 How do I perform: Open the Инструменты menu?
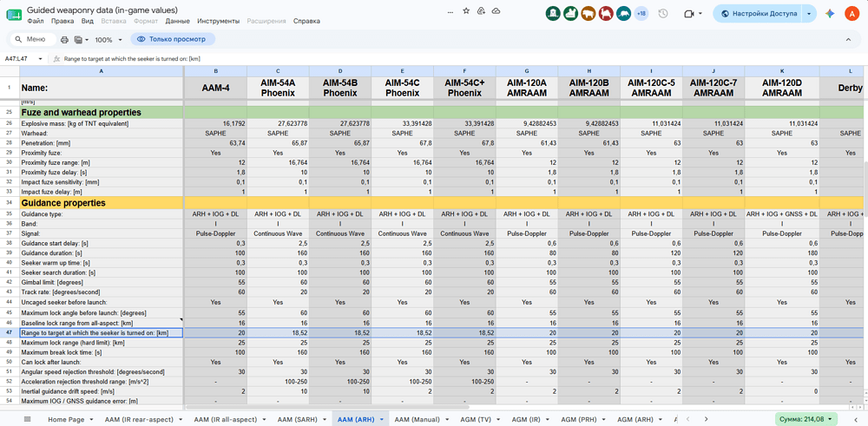217,21
